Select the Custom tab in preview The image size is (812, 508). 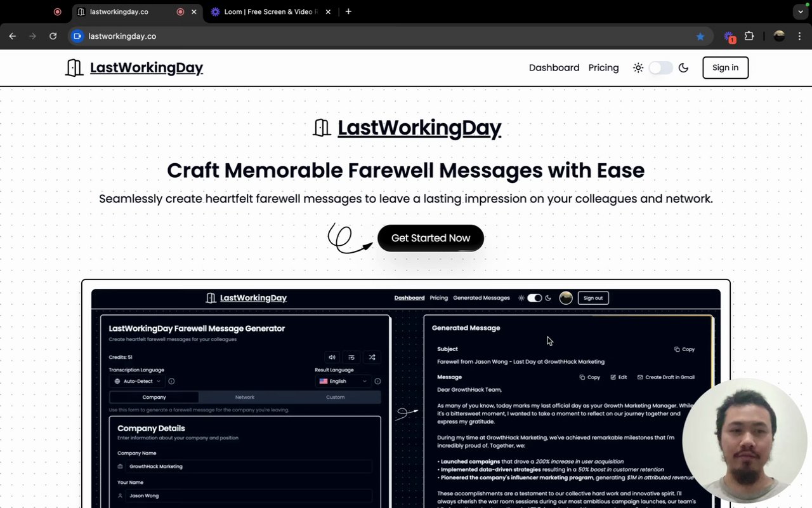336,397
